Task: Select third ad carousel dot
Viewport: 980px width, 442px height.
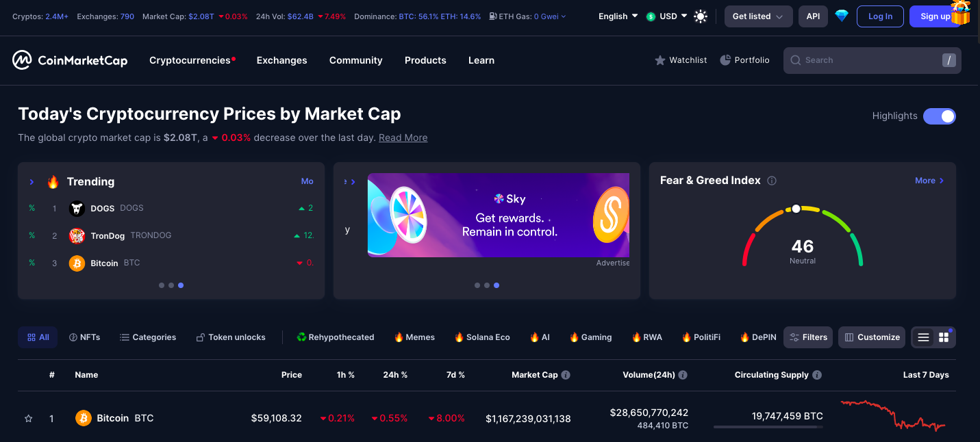Action: click(497, 285)
